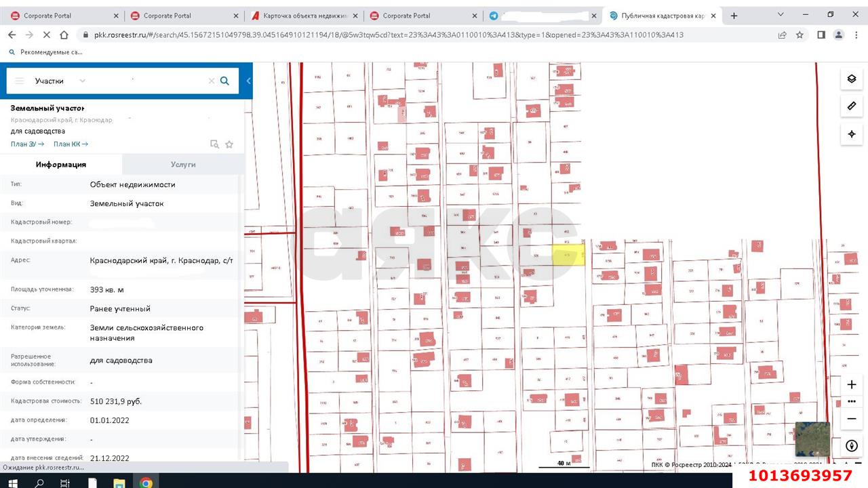Click the zoom-to-object icon beside the star
The width and height of the screenshot is (868, 488).
click(214, 144)
